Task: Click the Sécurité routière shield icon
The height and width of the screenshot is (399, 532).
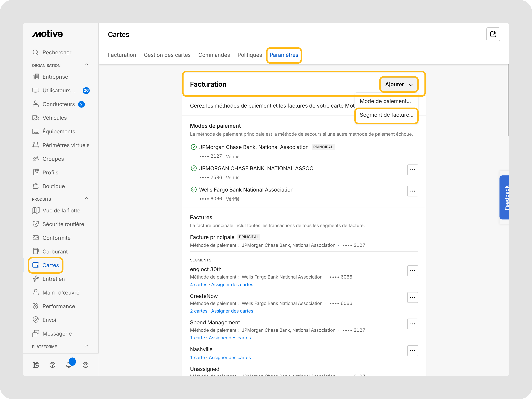Action: pos(36,224)
